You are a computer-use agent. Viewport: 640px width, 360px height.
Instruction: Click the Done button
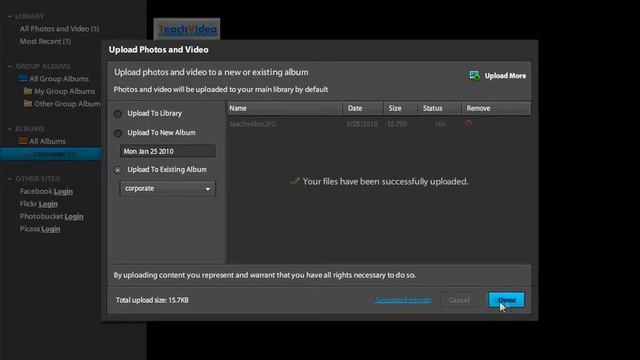click(507, 300)
